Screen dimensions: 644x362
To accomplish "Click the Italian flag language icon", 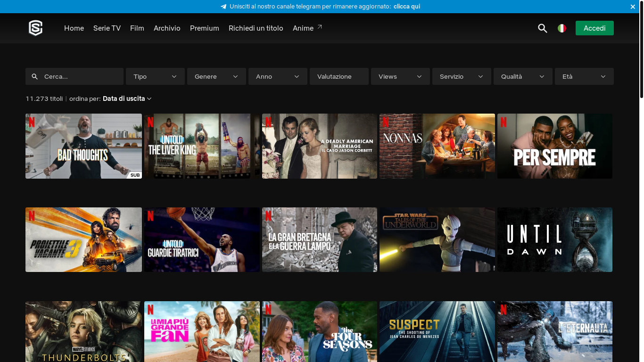I will [562, 28].
